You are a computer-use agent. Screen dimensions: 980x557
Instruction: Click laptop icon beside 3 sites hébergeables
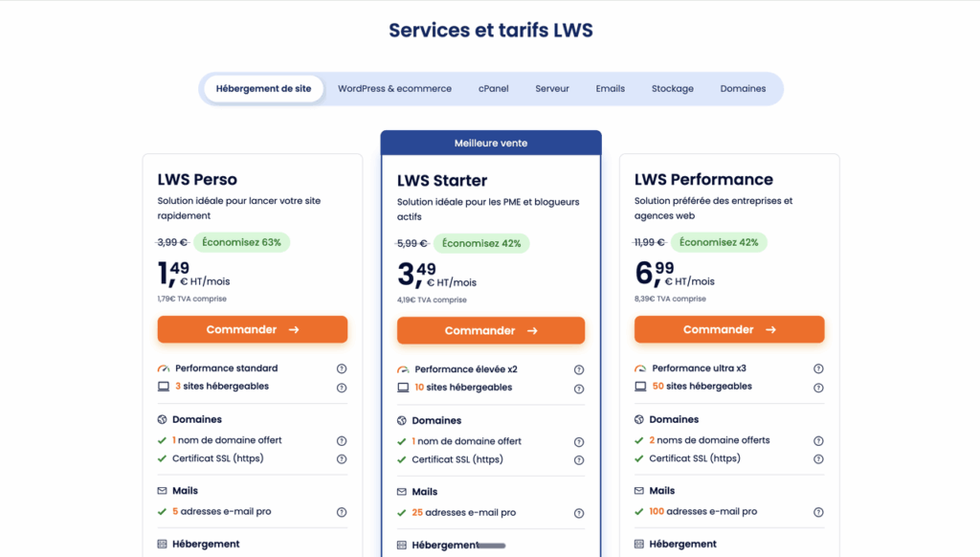(163, 387)
